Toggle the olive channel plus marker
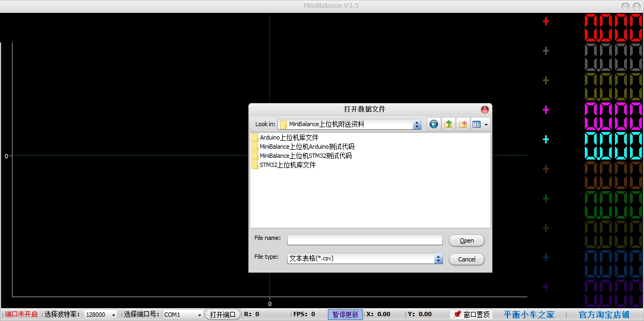 pyautogui.click(x=546, y=81)
